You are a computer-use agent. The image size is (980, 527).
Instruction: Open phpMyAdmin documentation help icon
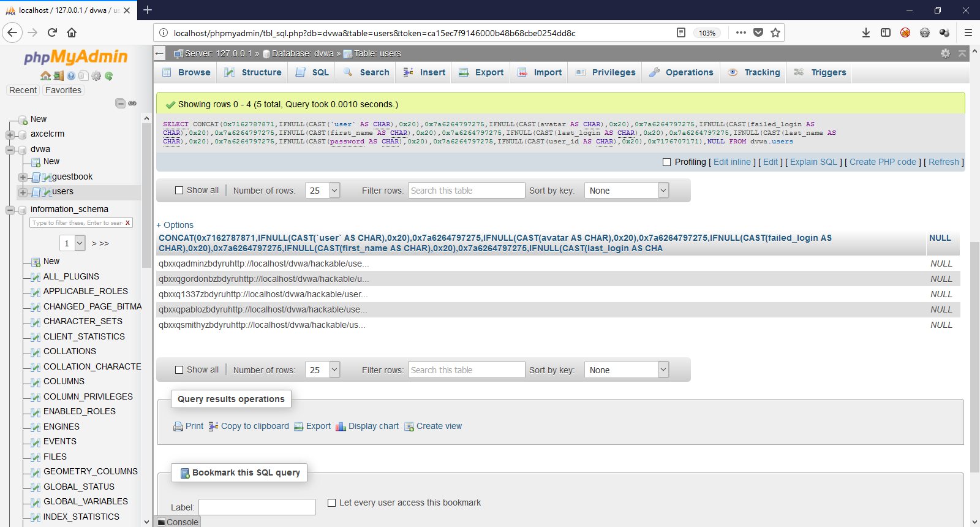coord(71,76)
